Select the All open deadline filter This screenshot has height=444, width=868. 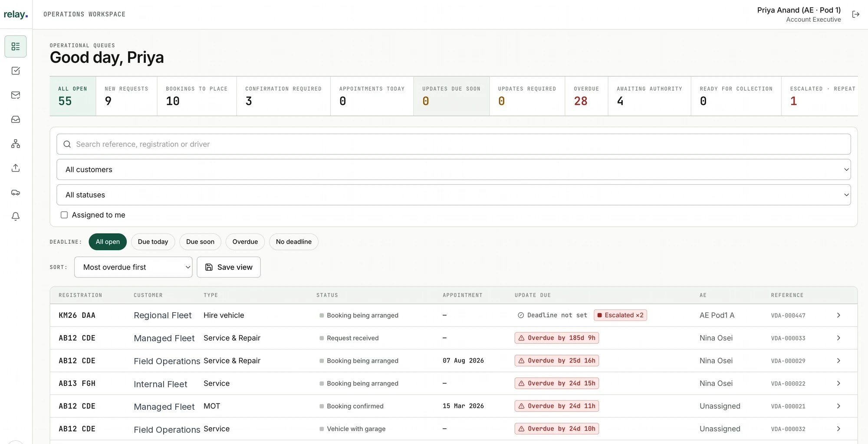(x=108, y=242)
